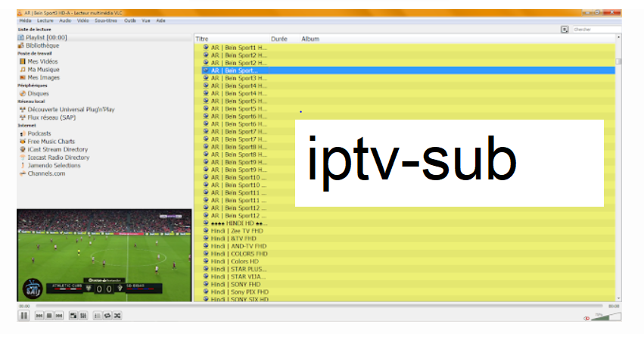Open Ma Musique folder
The image size is (644, 343).
coord(40,70)
